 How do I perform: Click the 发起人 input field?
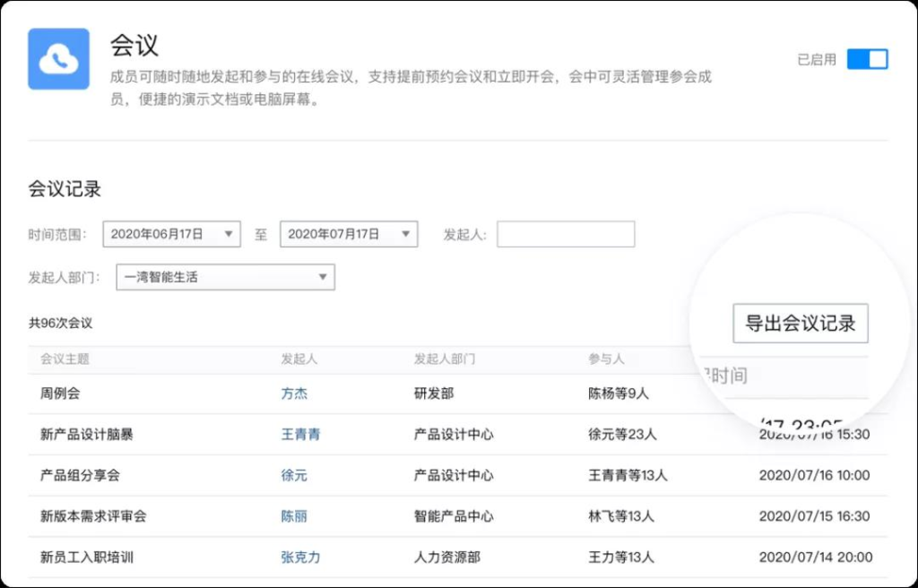(566, 234)
